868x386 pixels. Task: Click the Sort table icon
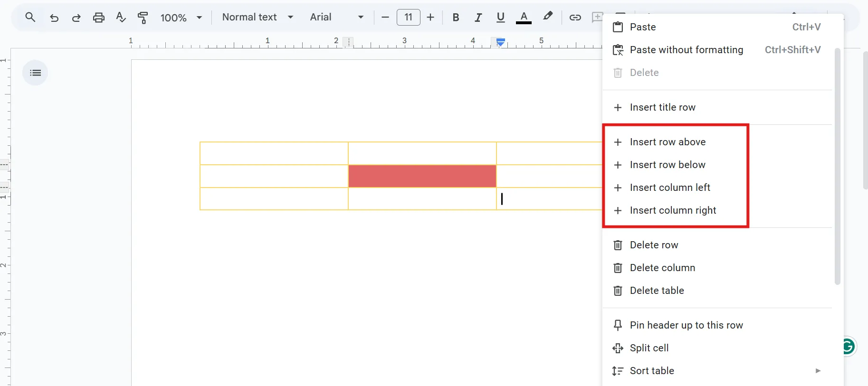pos(618,371)
